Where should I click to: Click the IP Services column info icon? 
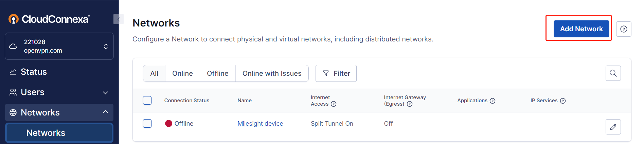click(x=563, y=101)
